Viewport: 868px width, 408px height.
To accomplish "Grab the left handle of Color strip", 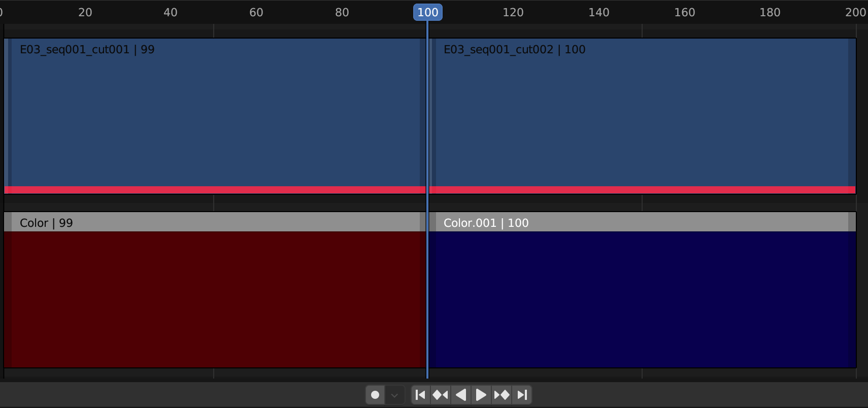I will pyautogui.click(x=8, y=290).
